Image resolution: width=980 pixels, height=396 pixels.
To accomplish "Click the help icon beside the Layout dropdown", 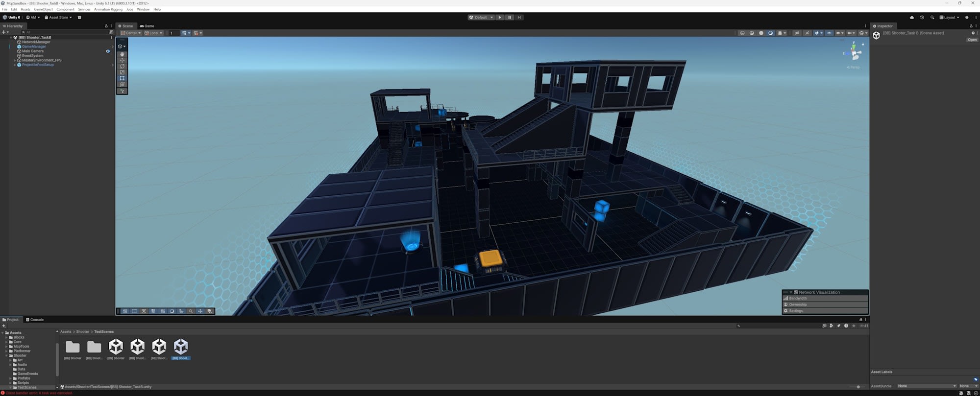I will (967, 18).
